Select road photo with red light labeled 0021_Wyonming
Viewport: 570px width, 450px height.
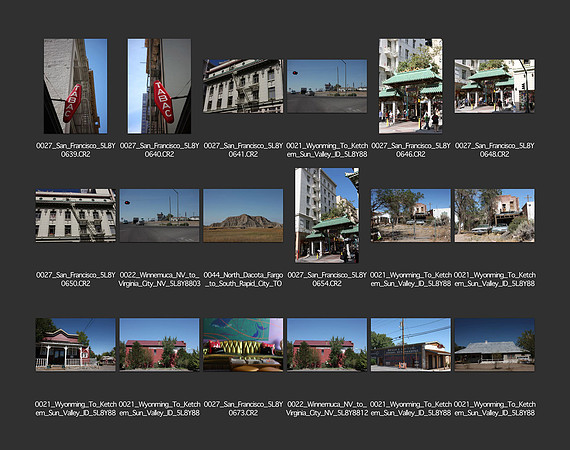coord(327,86)
